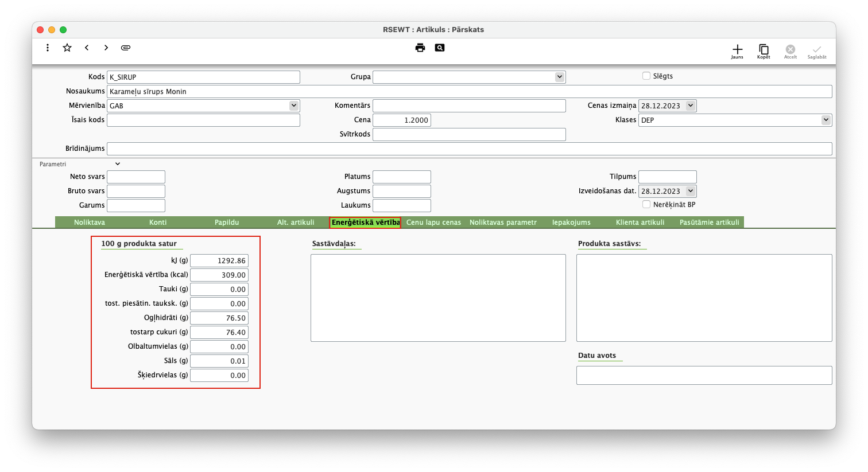
Task: Toggle the Slēgts checkbox
Action: click(646, 76)
